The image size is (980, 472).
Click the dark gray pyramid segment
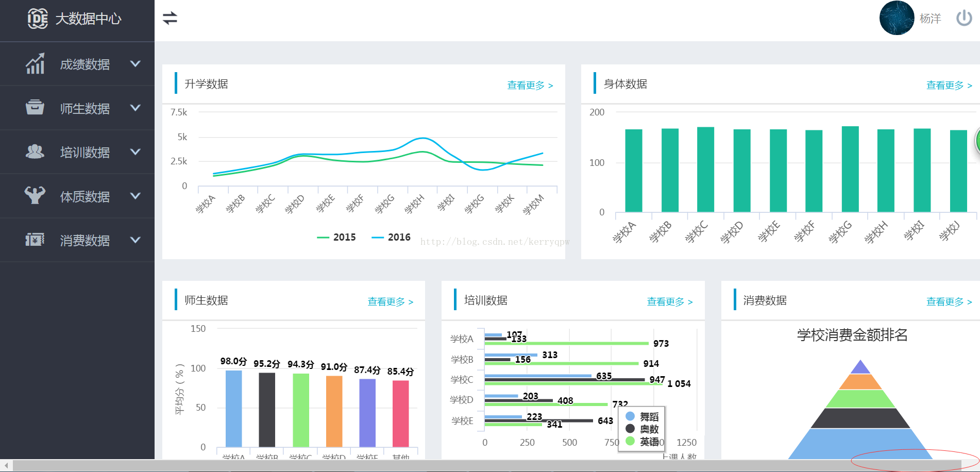(x=860, y=418)
